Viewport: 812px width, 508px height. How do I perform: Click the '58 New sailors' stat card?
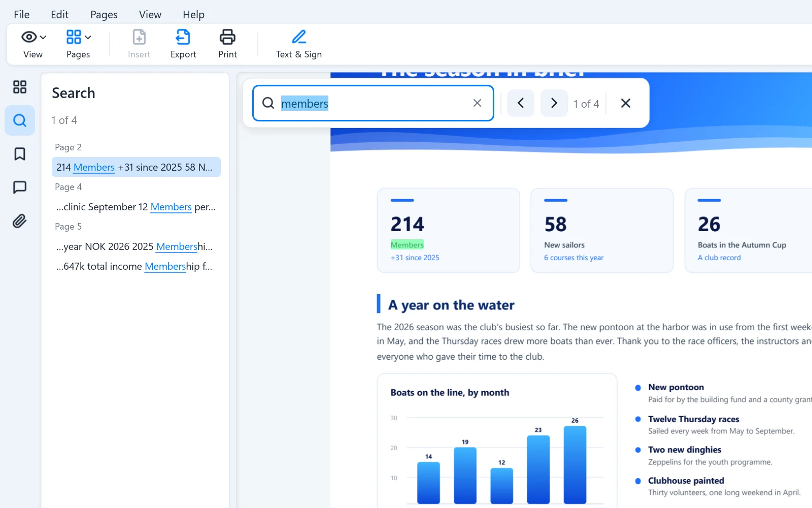click(x=602, y=231)
